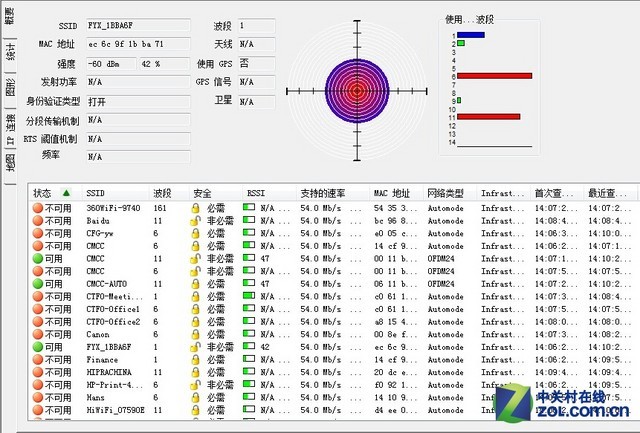
Task: Click the open lock icon in FYX_1BBA6F row
Action: tap(196, 347)
